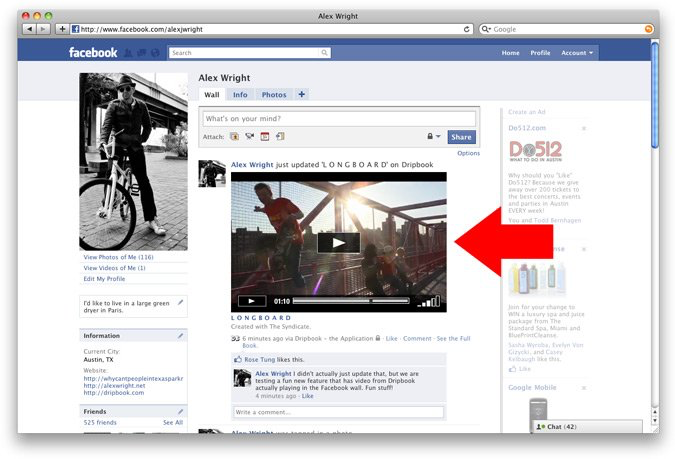Switch to the Photos tab
Image resolution: width=675 pixels, height=459 pixels.
coord(274,95)
